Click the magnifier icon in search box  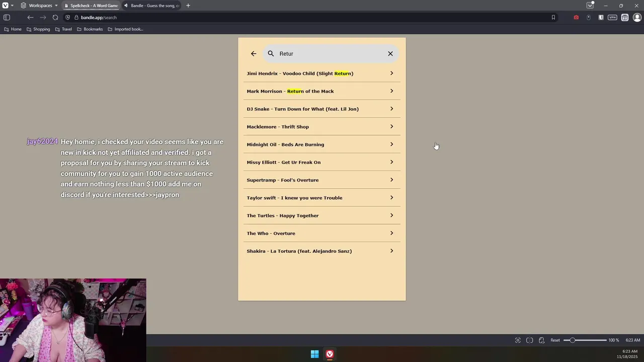point(271,54)
